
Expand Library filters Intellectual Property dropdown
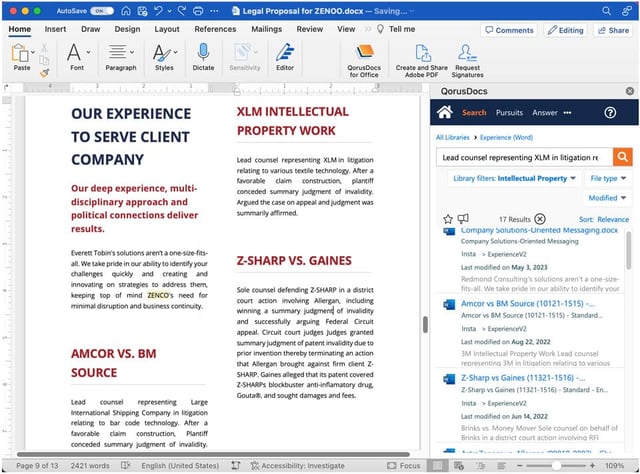pos(514,178)
